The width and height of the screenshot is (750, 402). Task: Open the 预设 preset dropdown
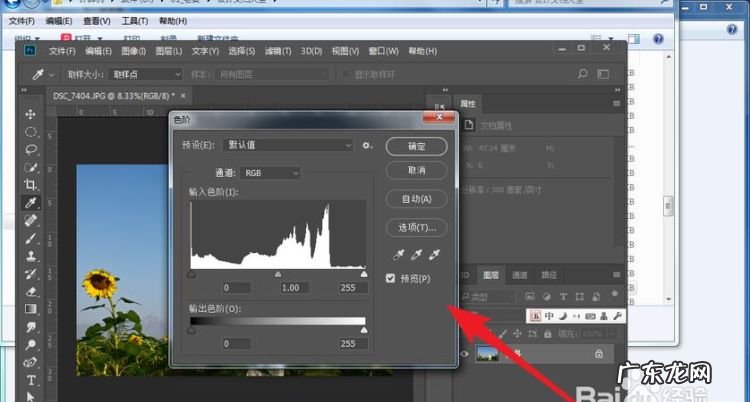click(290, 146)
